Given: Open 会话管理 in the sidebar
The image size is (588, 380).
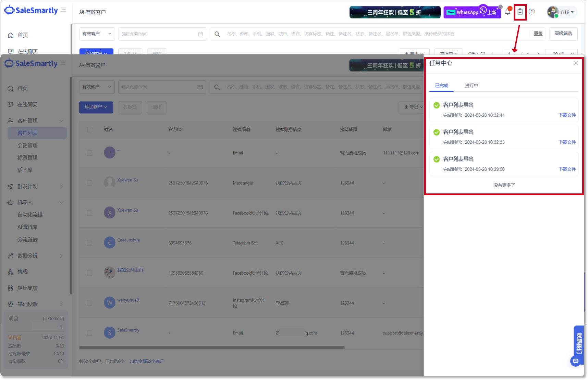Looking at the screenshot, I should tap(28, 145).
